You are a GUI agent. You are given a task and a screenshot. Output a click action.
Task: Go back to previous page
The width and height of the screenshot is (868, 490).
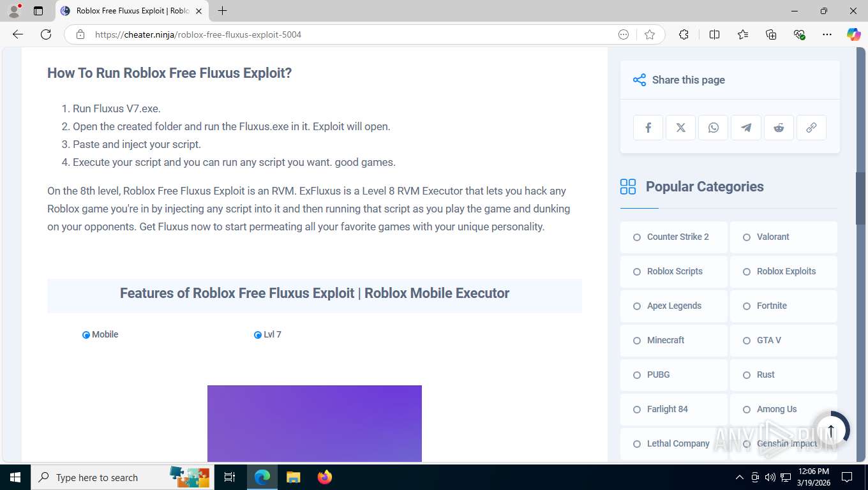pos(18,34)
